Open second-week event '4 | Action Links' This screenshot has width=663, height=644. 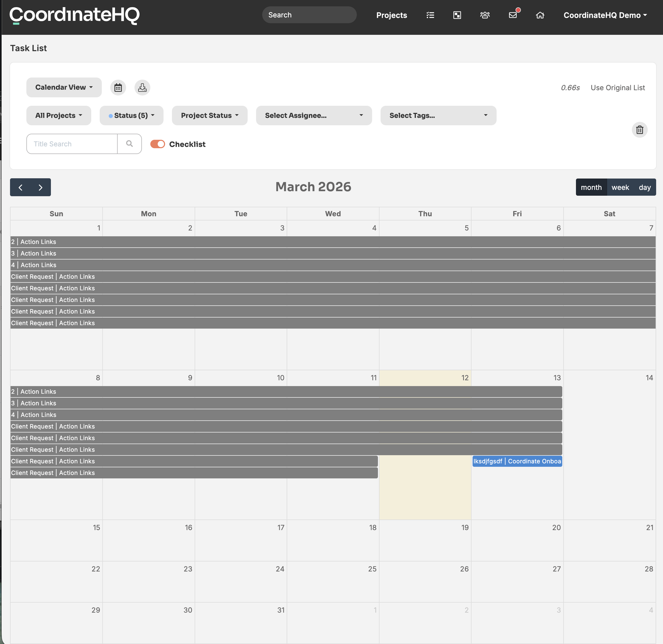pyautogui.click(x=286, y=415)
